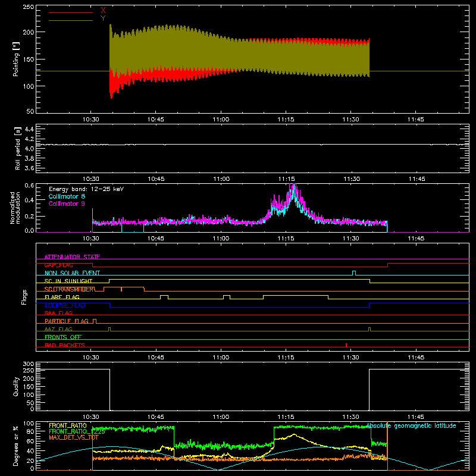476x476 pixels.
Task: Click the 11:45 label under the Roll period plot
Action: click(x=417, y=179)
